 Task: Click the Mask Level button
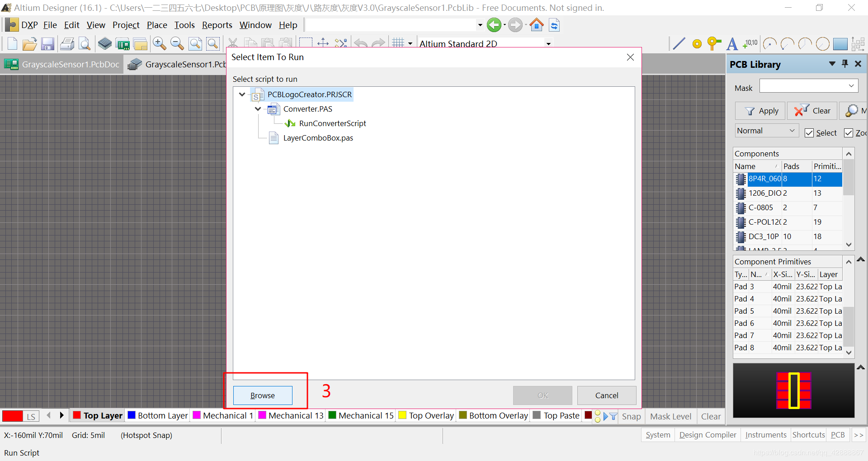670,416
